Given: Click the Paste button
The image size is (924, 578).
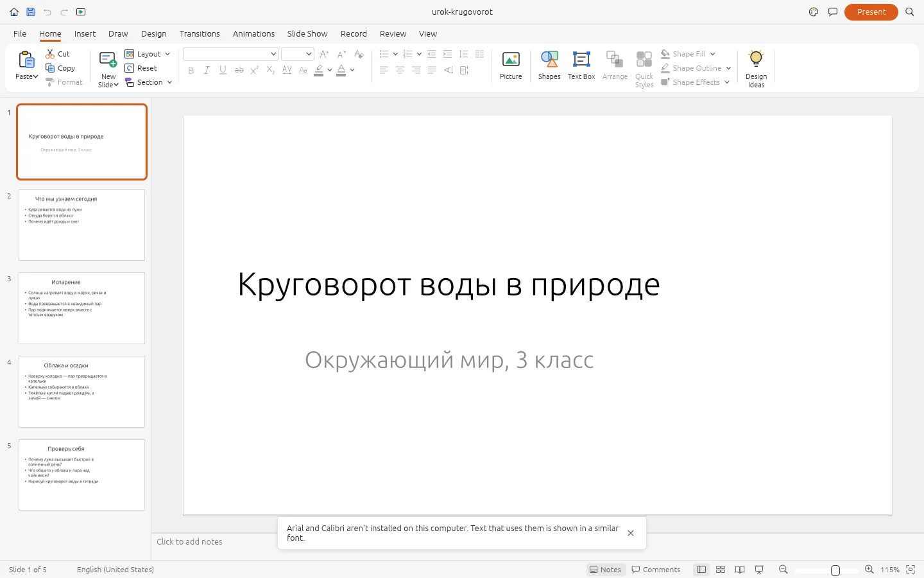Looking at the screenshot, I should (x=26, y=66).
